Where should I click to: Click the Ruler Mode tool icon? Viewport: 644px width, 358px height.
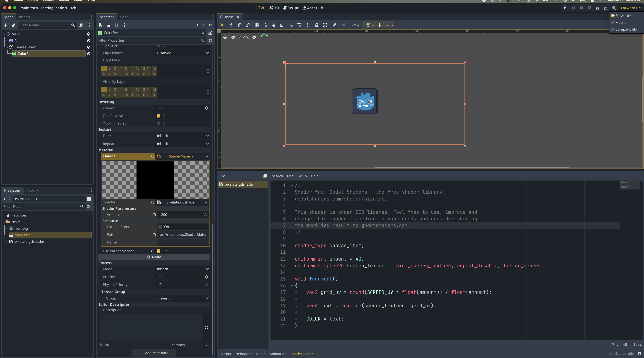(281, 25)
